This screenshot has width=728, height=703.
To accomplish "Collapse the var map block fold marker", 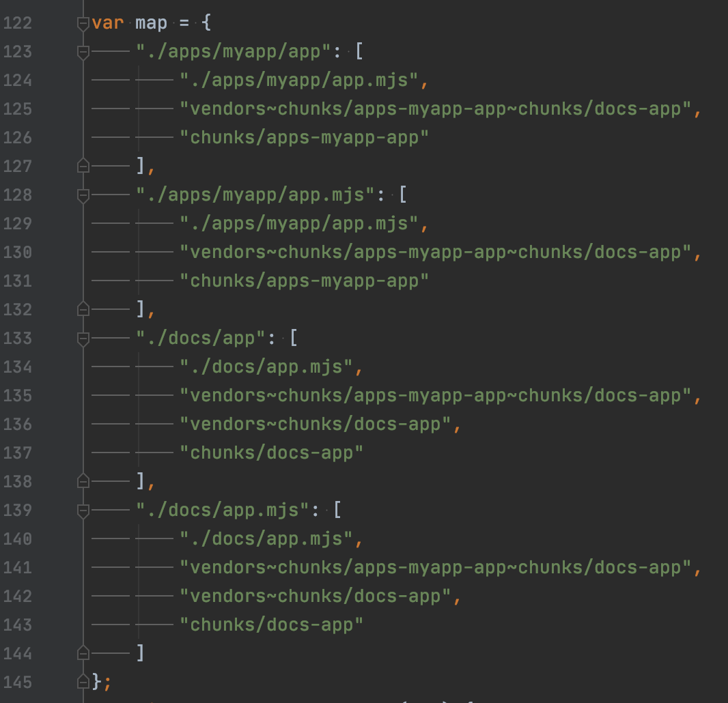I will click(83, 24).
